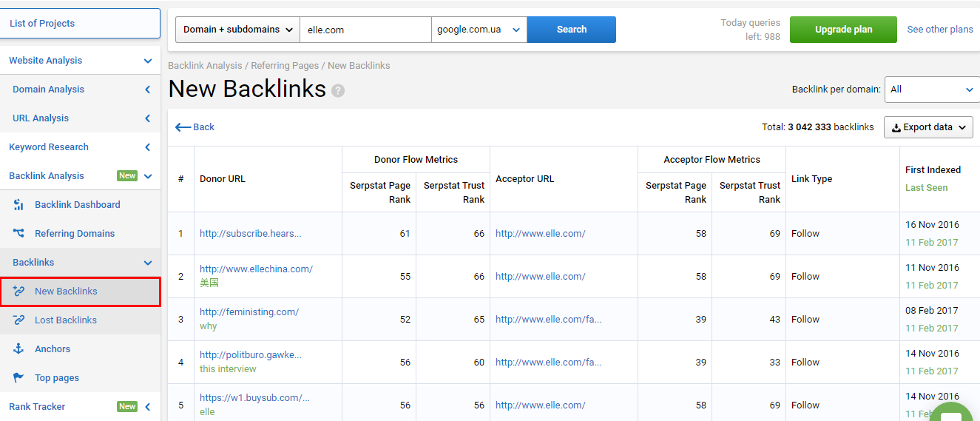Viewport: 980px width, 421px height.
Task: Click the Top pages flag icon
Action: click(x=19, y=378)
